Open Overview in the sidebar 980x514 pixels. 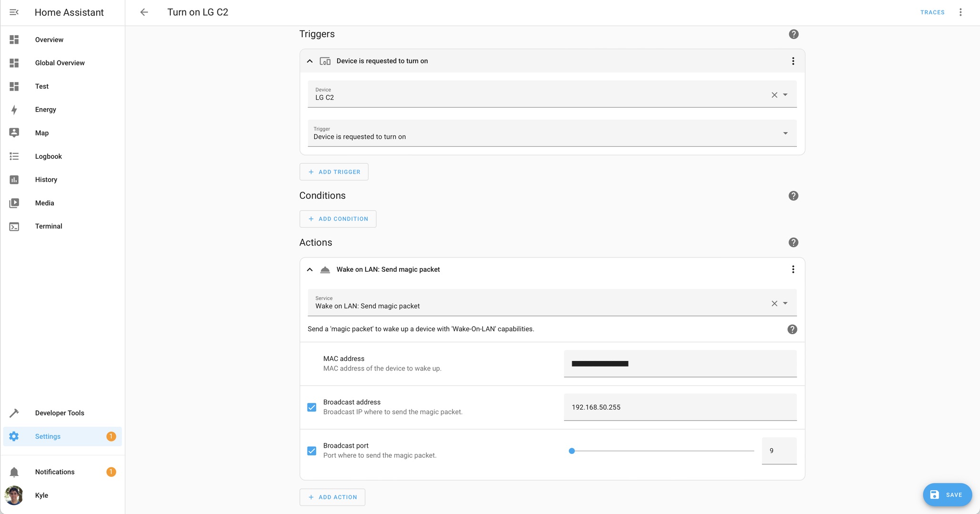[x=62, y=40]
